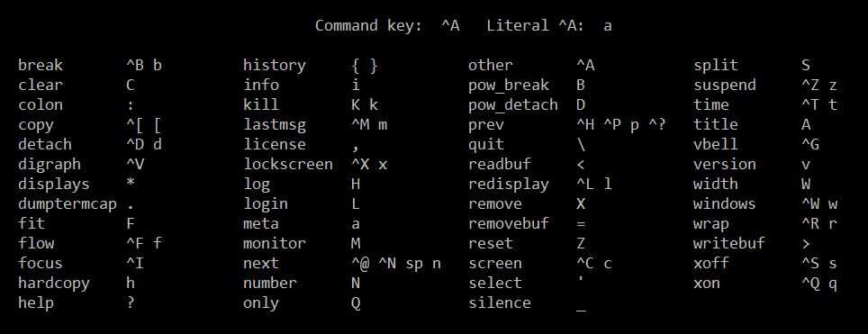Click the 'redisplay' command label
This screenshot has height=334, width=868.
(509, 185)
